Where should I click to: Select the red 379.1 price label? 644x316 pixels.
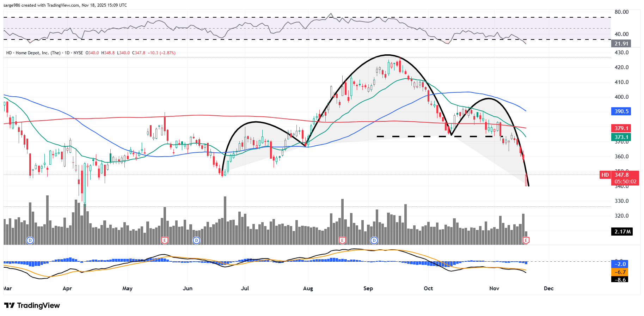coord(621,128)
